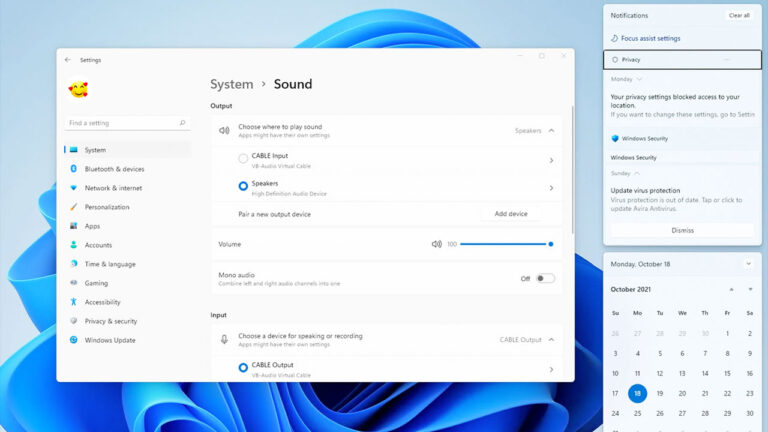
Task: Dismiss the virus protection notification
Action: [x=682, y=230]
